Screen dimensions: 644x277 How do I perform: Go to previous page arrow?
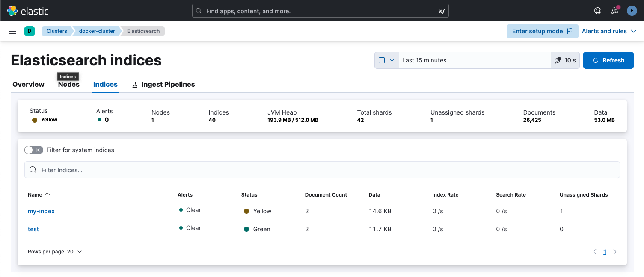pos(595,252)
